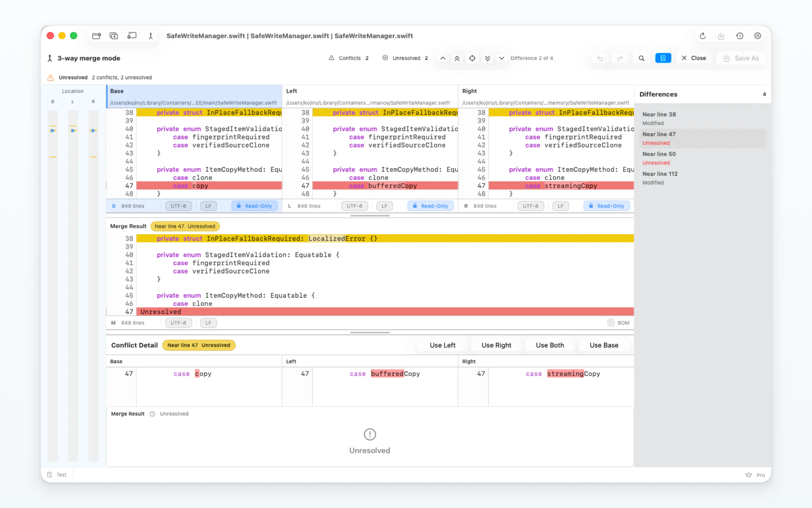Click the Text mode indicator in status bar
Viewport: 812px width, 508px height.
[57, 475]
